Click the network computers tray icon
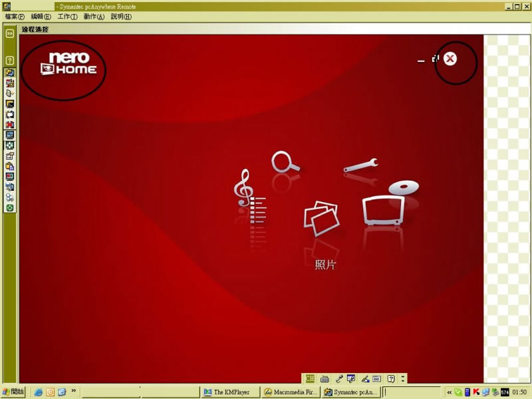The height and width of the screenshot is (399, 532). click(x=485, y=392)
